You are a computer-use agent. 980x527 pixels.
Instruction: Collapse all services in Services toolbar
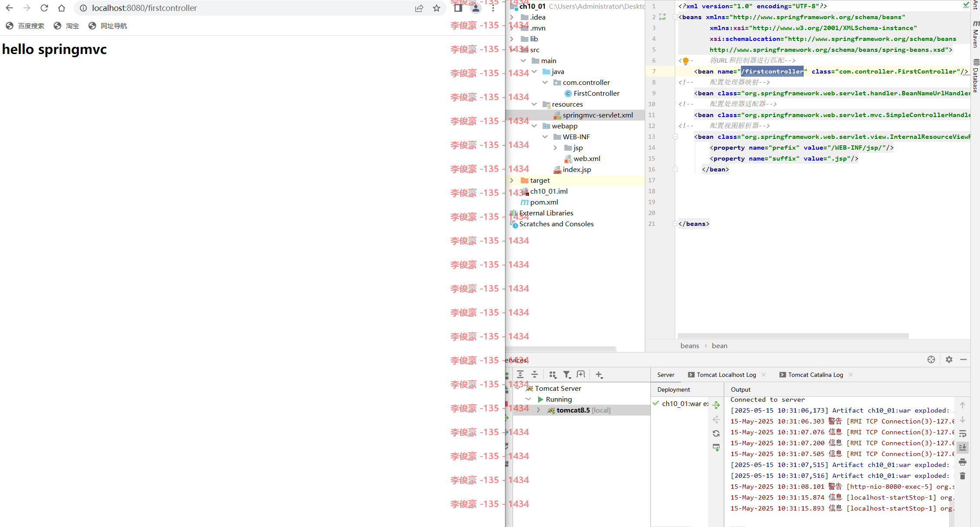pos(535,374)
